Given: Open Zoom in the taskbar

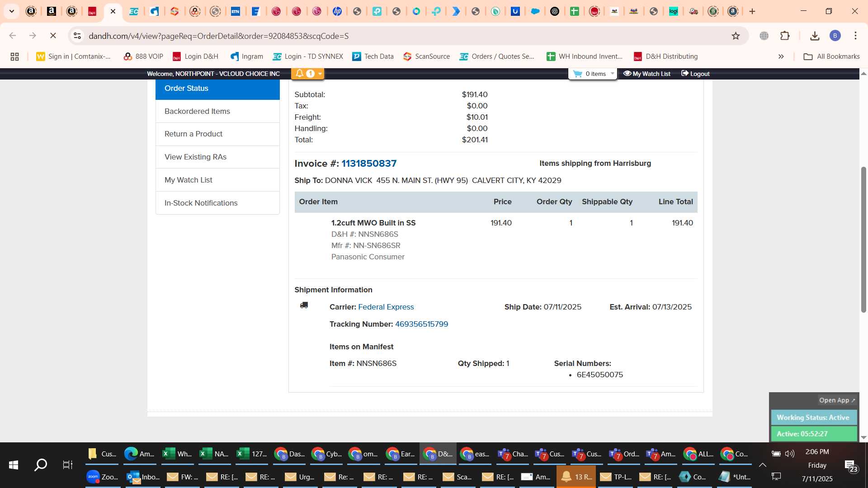Looking at the screenshot, I should [x=103, y=477].
